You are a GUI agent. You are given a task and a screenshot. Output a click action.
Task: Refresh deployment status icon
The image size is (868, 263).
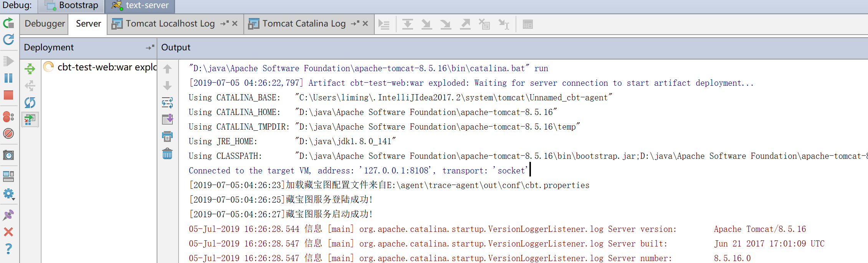pos(30,103)
